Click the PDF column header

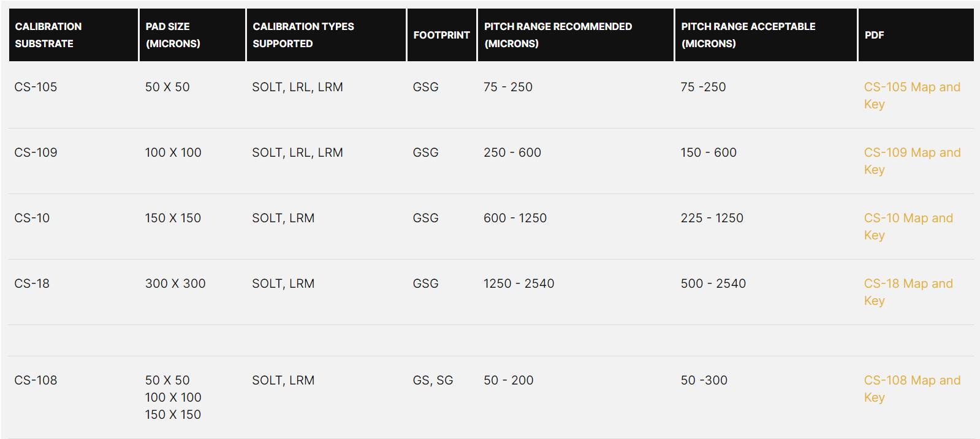coord(874,35)
